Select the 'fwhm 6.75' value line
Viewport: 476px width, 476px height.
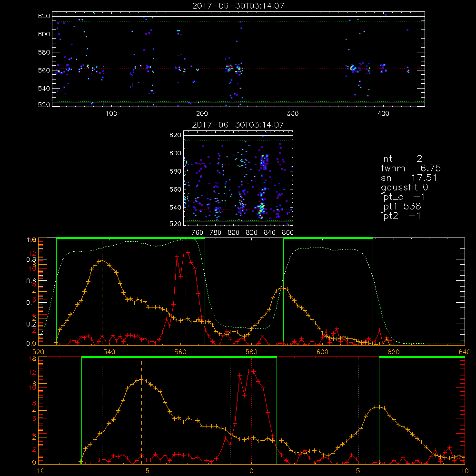coord(411,168)
